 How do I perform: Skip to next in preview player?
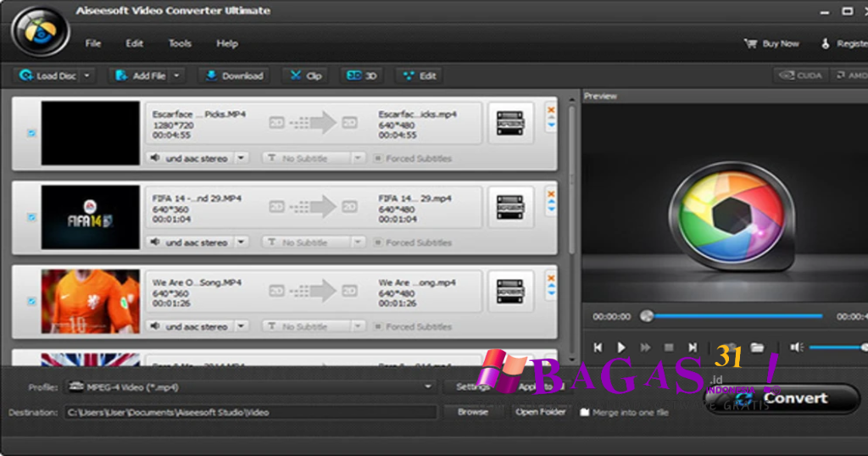(x=693, y=348)
